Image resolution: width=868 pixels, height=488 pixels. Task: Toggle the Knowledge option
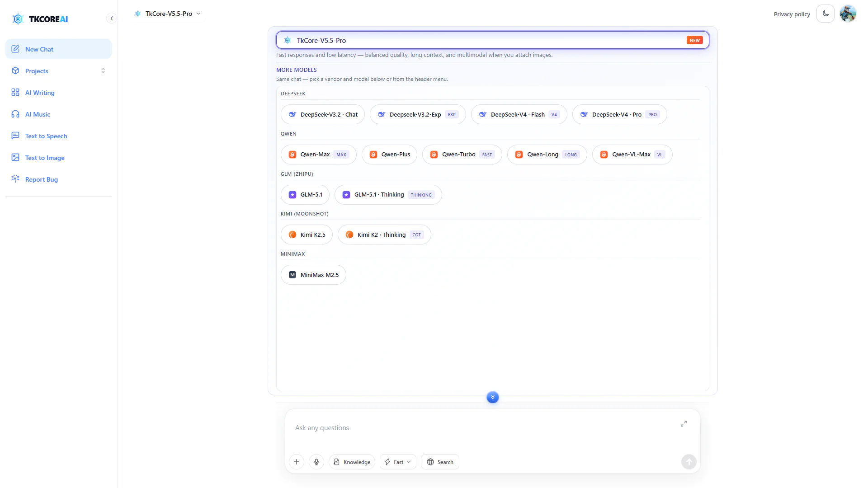tap(352, 462)
